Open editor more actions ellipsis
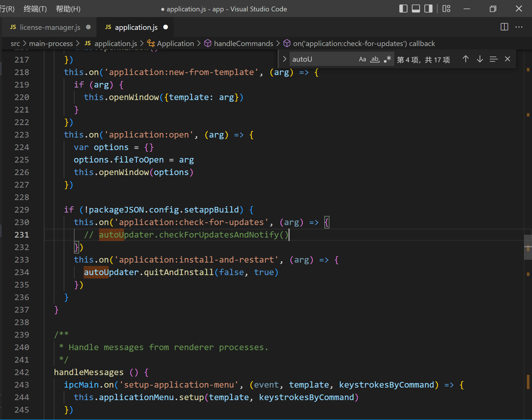 point(519,27)
